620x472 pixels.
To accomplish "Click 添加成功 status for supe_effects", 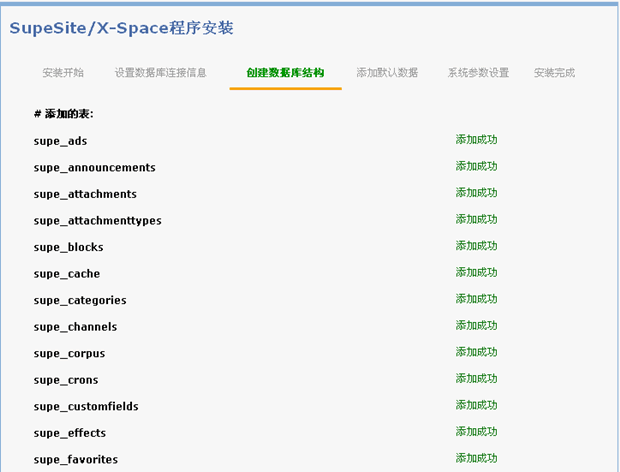I will (x=476, y=431).
